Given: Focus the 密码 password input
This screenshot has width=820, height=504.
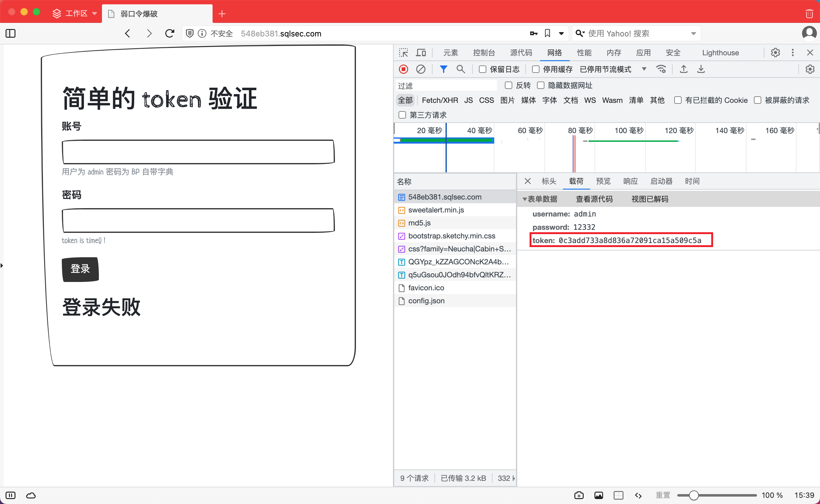Looking at the screenshot, I should [x=198, y=220].
